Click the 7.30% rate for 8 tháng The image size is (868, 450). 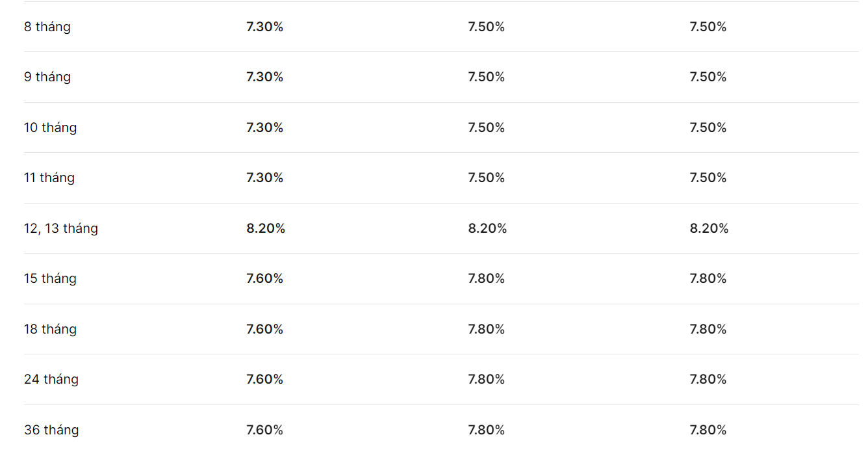(x=265, y=27)
